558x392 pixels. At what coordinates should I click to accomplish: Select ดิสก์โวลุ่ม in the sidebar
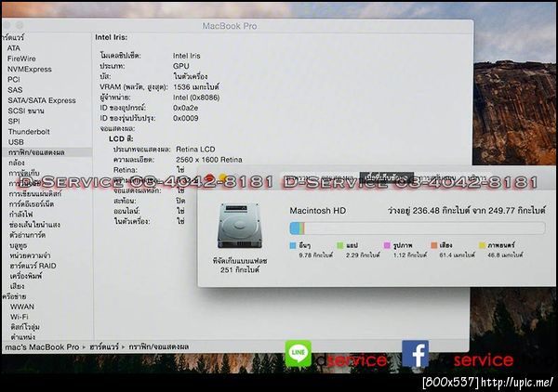(25, 327)
